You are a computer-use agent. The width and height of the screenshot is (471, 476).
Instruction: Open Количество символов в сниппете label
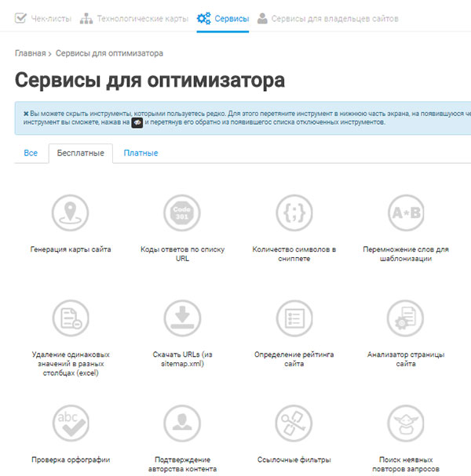(x=294, y=254)
